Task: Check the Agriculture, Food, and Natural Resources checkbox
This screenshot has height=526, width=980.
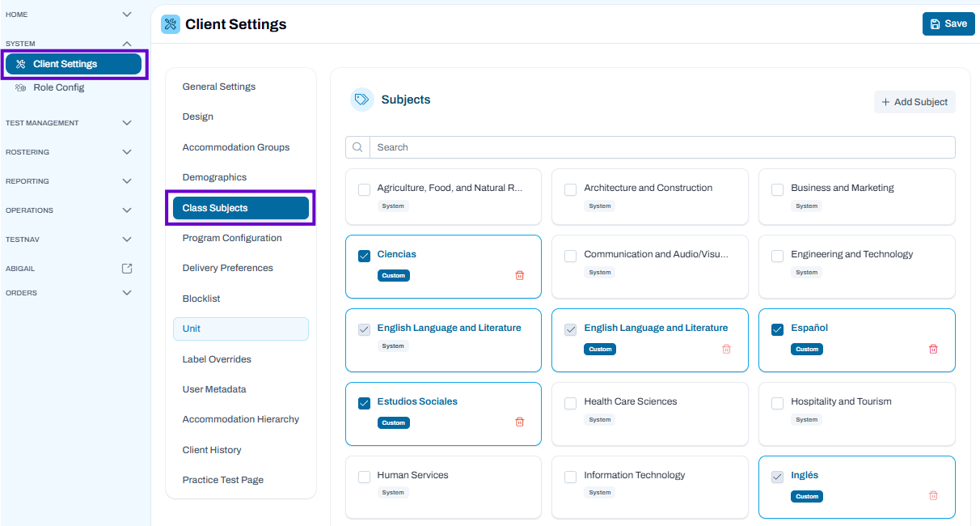Action: tap(364, 189)
